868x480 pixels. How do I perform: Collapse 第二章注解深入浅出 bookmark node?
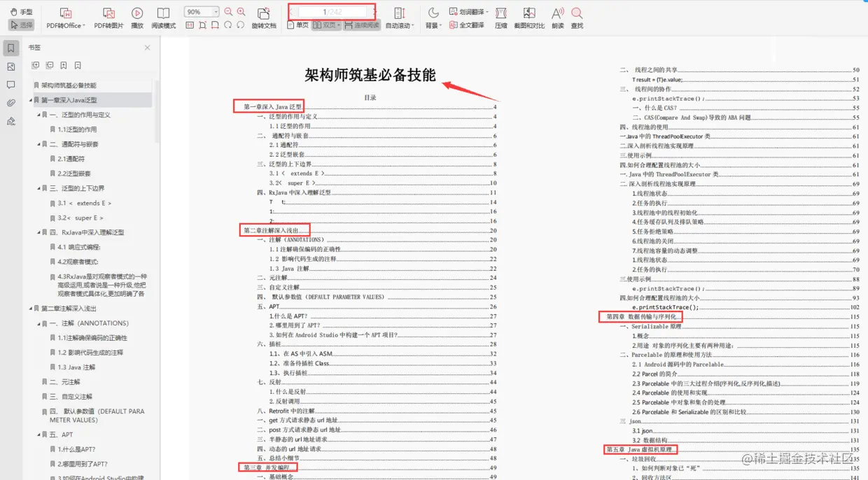[x=31, y=309]
